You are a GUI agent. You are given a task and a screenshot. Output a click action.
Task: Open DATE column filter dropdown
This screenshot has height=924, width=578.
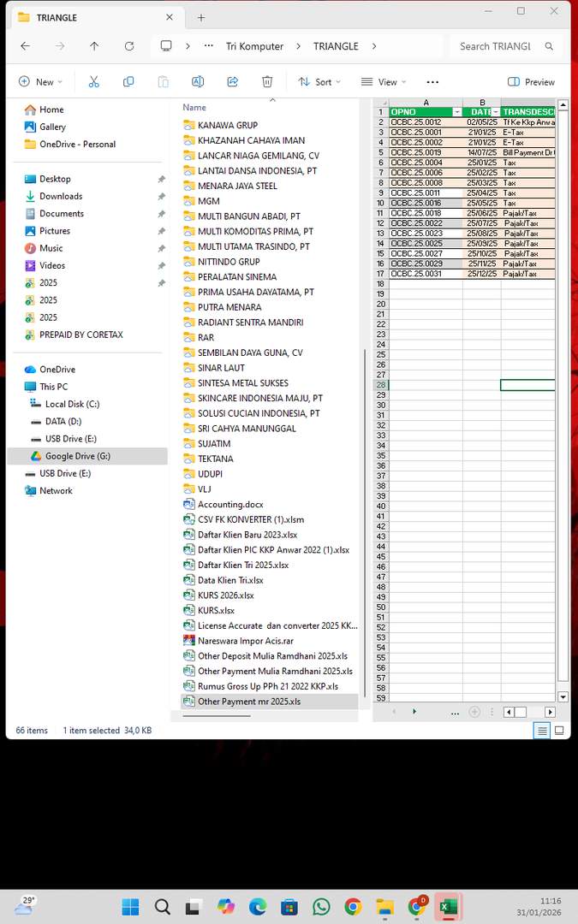coord(496,112)
